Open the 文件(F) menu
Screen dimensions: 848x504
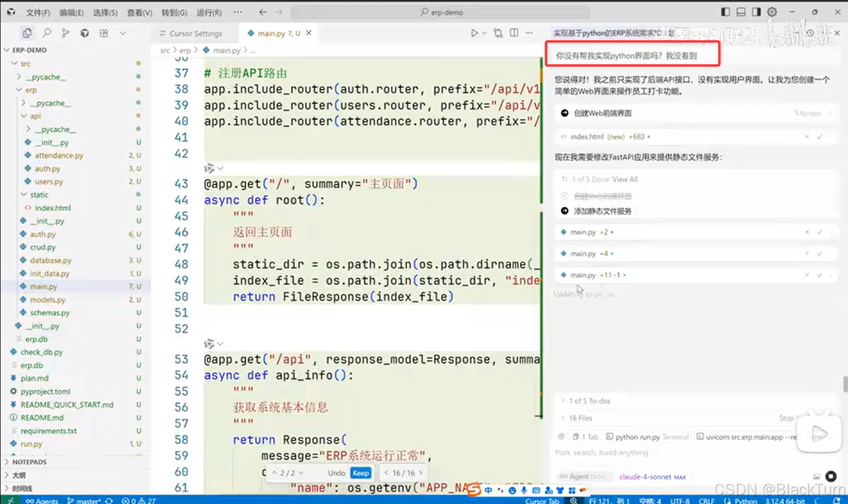click(x=38, y=13)
